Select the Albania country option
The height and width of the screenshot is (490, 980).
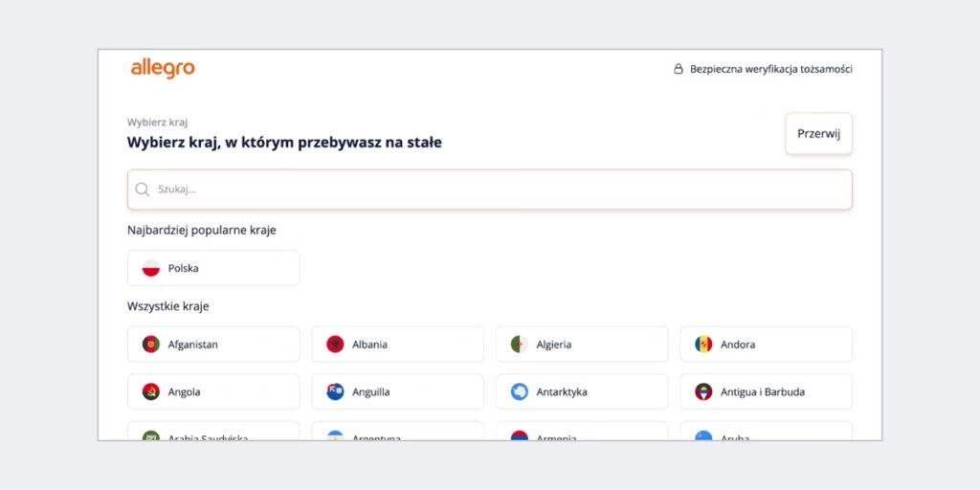pyautogui.click(x=397, y=345)
